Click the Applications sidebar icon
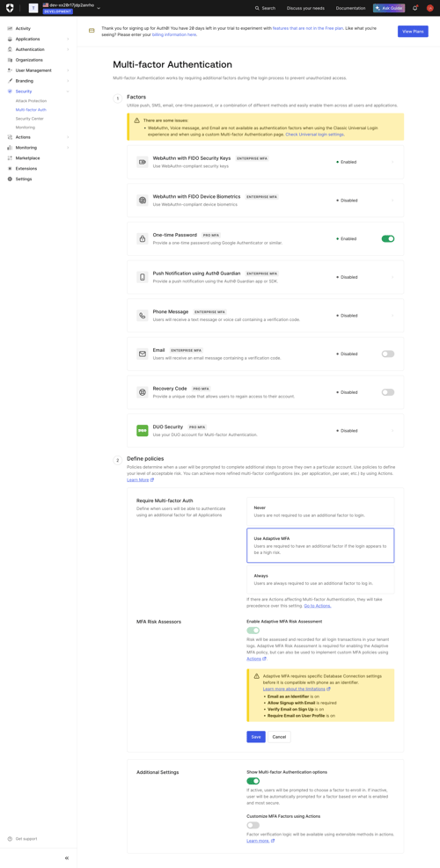The width and height of the screenshot is (440, 868). pyautogui.click(x=10, y=40)
